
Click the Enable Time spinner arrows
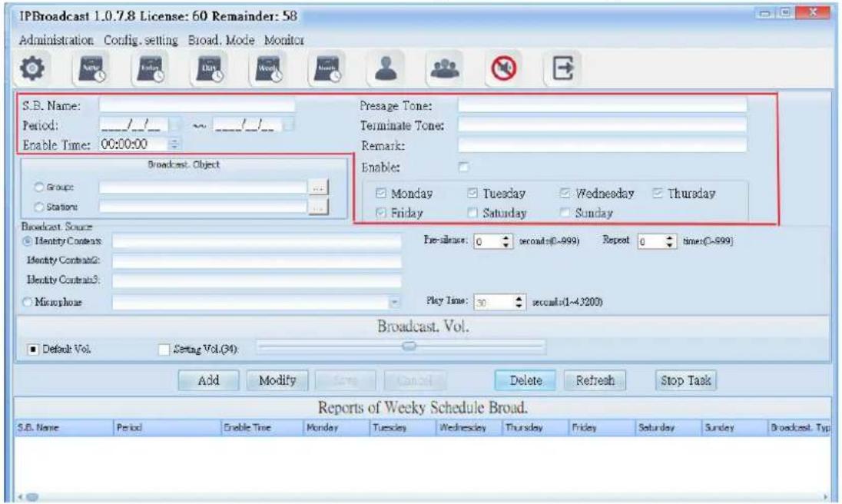(174, 144)
